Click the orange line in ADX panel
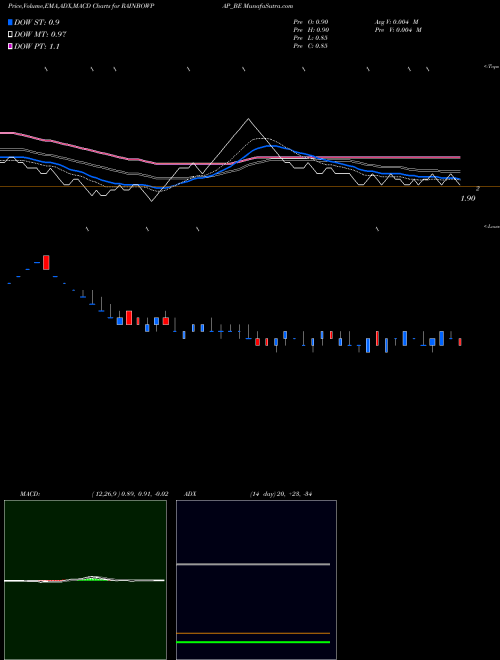 coord(253,633)
